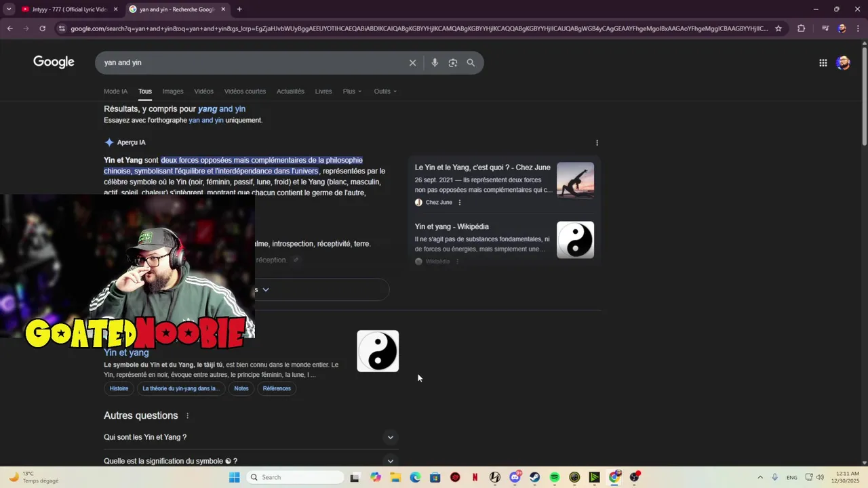Click the Google search input field
Viewport: 868px width, 488px height.
(x=251, y=62)
